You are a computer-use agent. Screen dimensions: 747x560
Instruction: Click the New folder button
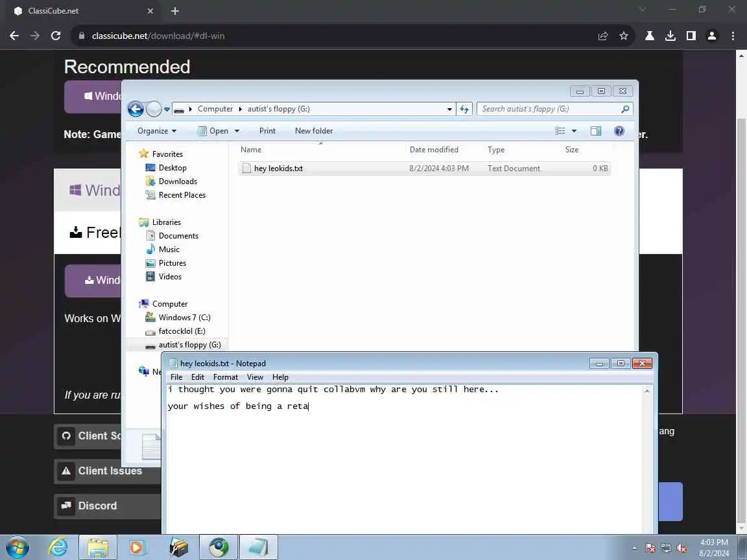pyautogui.click(x=313, y=131)
